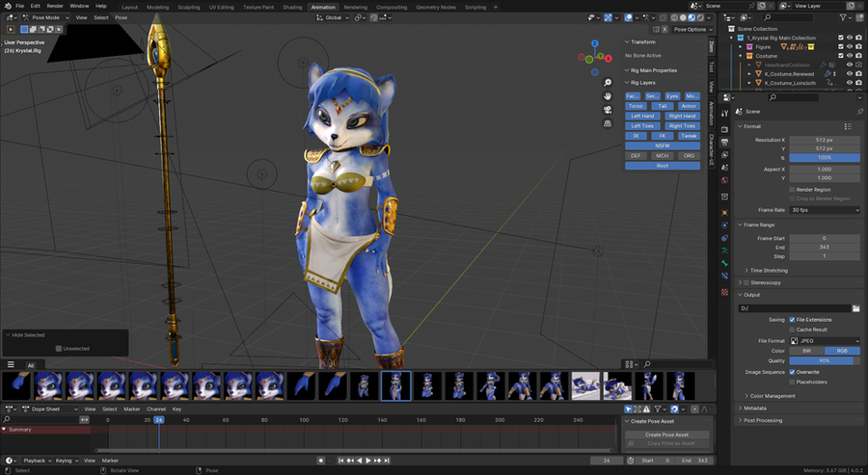868x475 pixels.
Task: Toggle camera view icon in viewport
Action: tap(608, 110)
